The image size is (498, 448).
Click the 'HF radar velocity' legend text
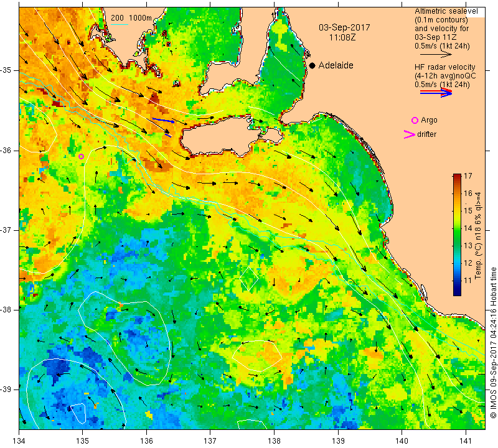(x=444, y=67)
